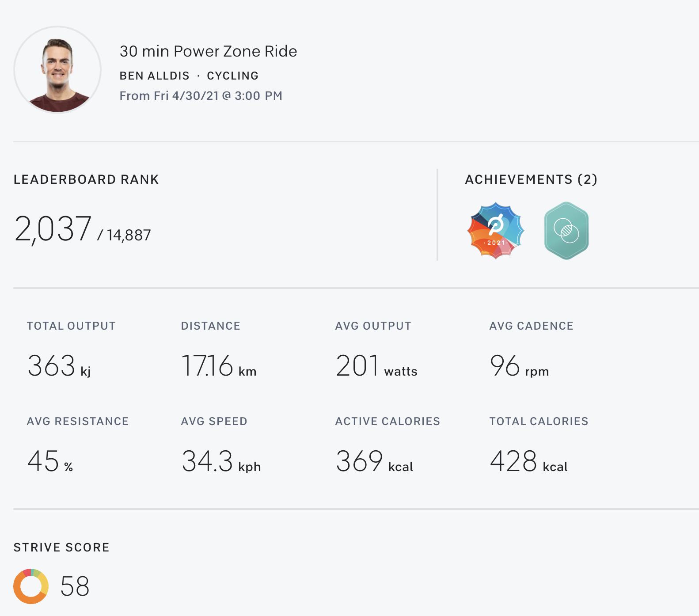Open Ben Alldis instructor profile photo
This screenshot has width=699, height=616.
click(57, 70)
